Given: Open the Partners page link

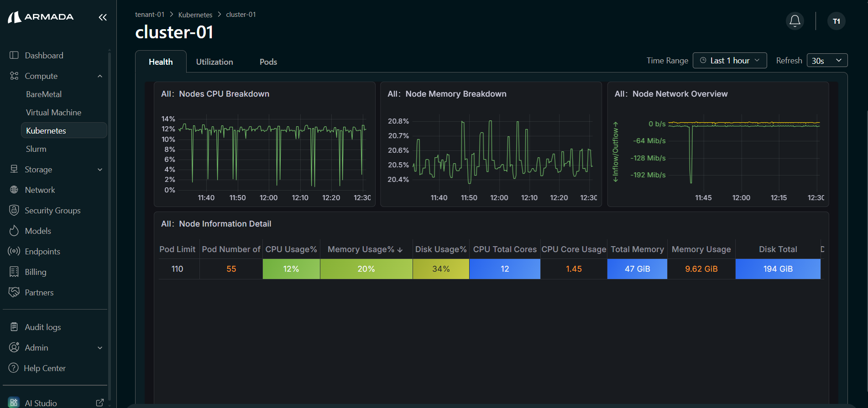Looking at the screenshot, I should pos(39,292).
